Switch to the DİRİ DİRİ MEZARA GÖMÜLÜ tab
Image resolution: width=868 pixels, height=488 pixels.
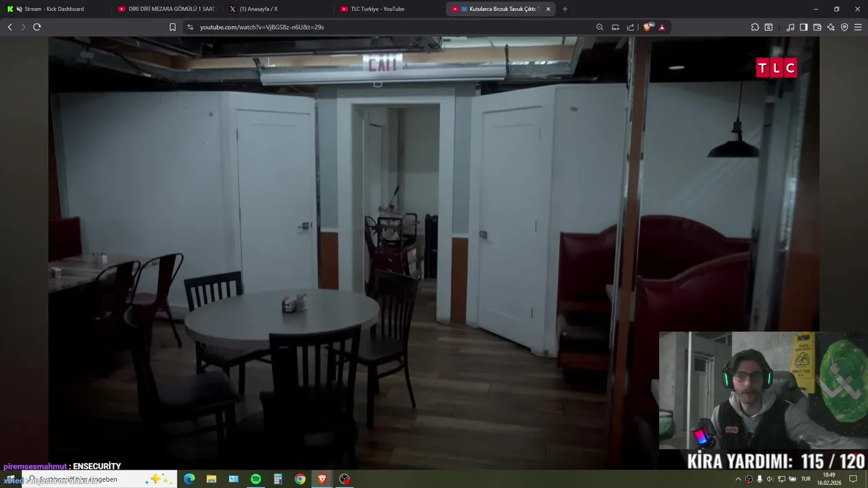pyautogui.click(x=165, y=9)
